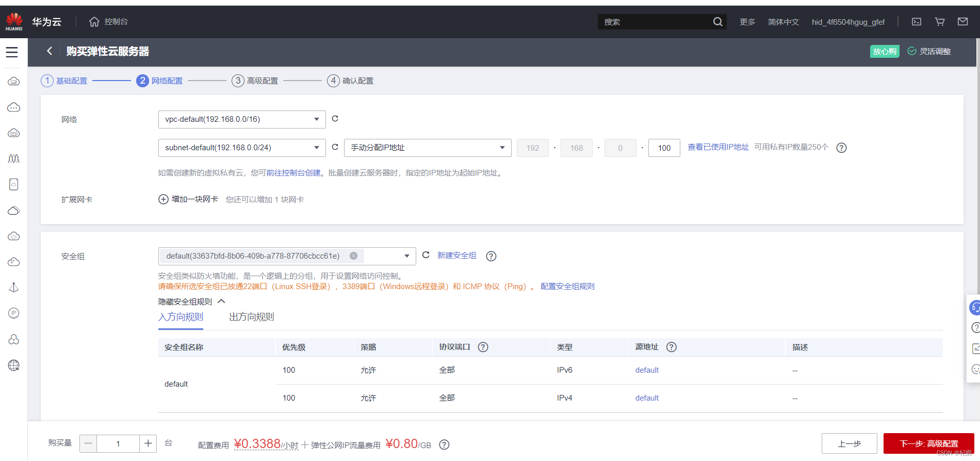
Task: Open the CloudShell terminal icon
Action: pos(917,22)
